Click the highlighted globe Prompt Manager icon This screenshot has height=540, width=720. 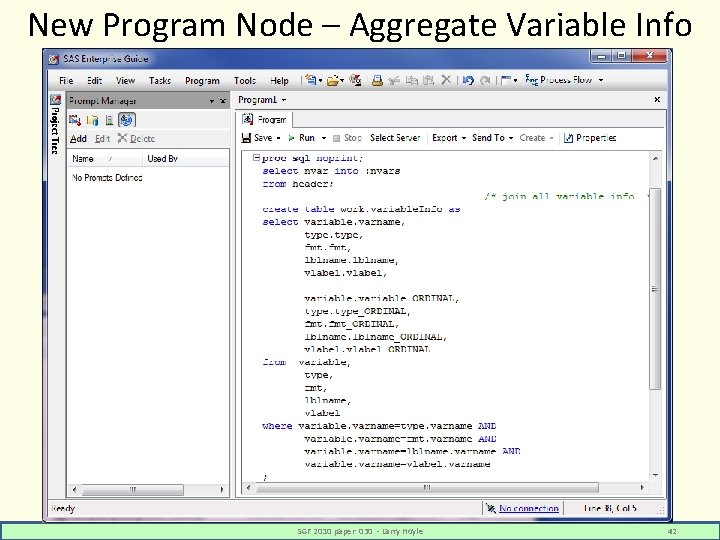click(127, 120)
